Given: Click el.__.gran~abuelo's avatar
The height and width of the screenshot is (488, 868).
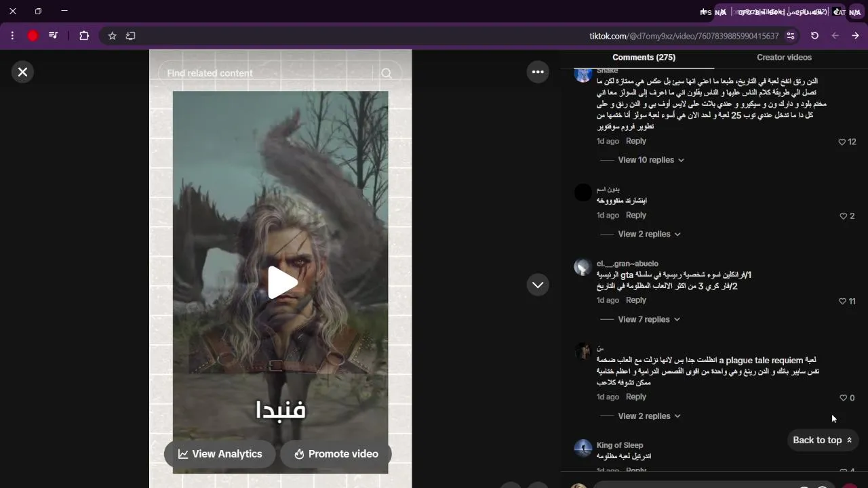Looking at the screenshot, I should click(x=583, y=266).
